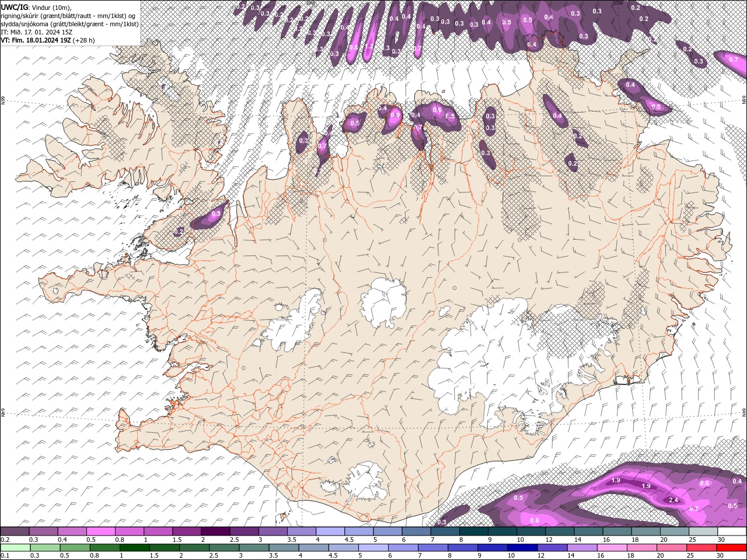
Task: Click the grey-purple 0.2 swatch in top legend row
Action: click(15, 531)
